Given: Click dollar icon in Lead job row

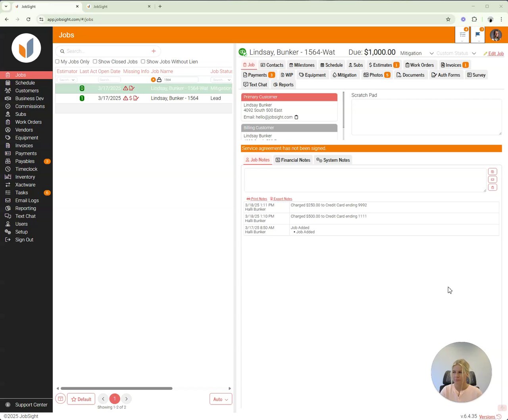Looking at the screenshot, I should [131, 98].
